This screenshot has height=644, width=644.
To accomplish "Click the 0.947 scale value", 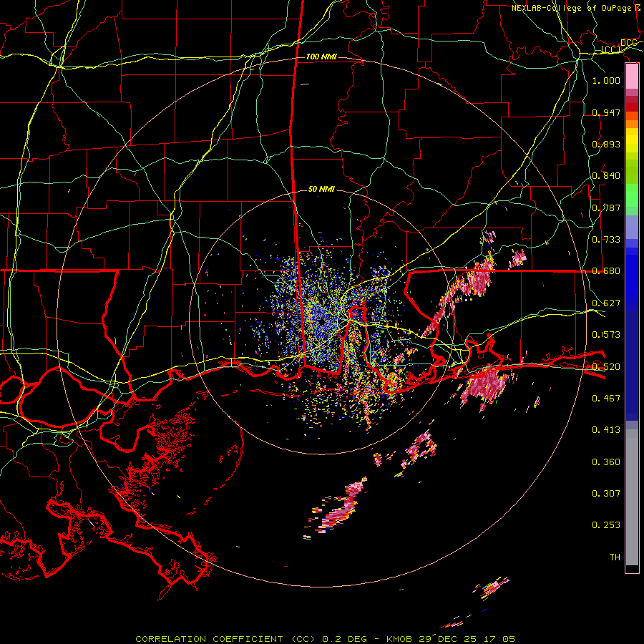I will click(606, 112).
